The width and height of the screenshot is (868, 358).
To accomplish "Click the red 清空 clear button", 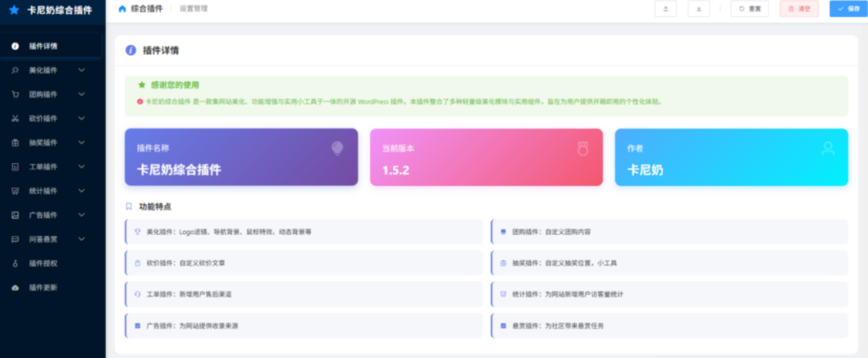I will [x=799, y=9].
